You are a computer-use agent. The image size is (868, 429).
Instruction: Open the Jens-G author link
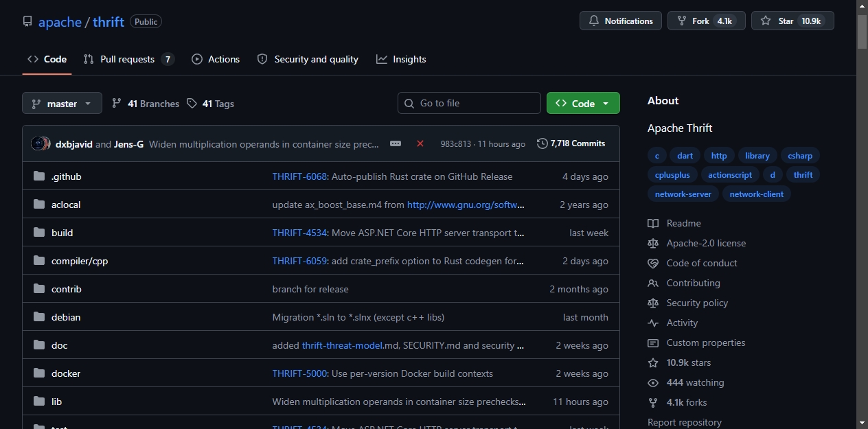(128, 144)
